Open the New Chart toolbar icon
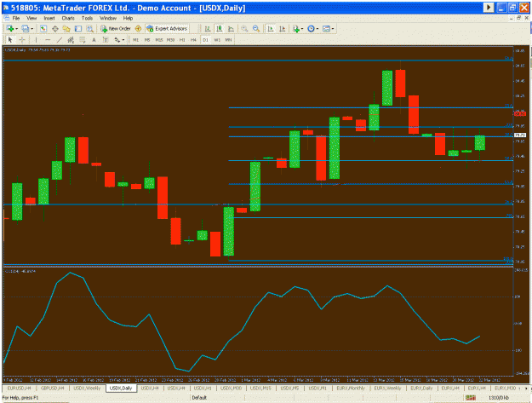The width and height of the screenshot is (532, 403). point(10,29)
